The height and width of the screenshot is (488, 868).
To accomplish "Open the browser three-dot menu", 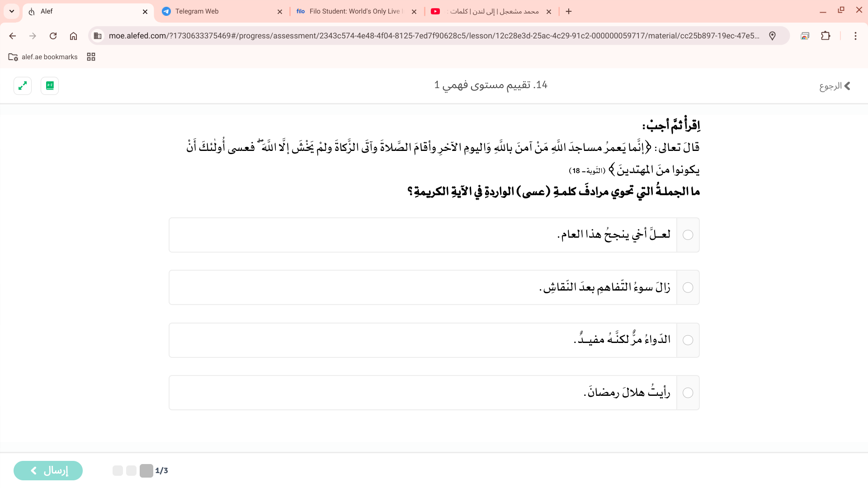I will (855, 36).
